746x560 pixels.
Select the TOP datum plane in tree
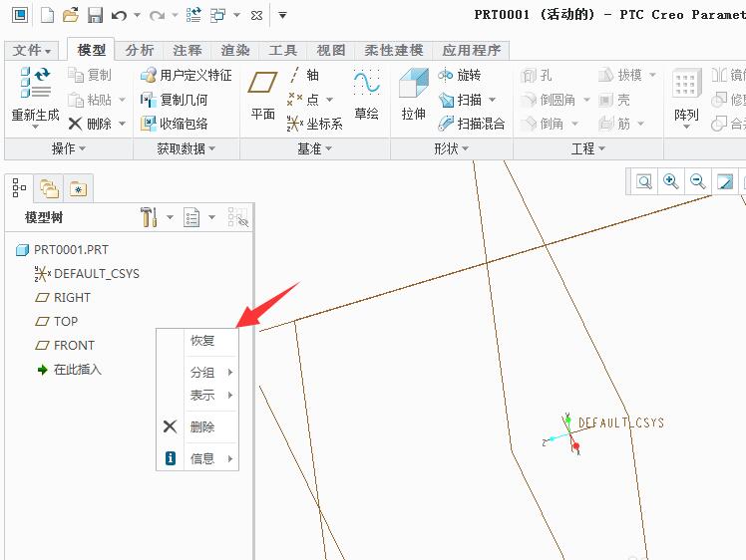point(56,322)
